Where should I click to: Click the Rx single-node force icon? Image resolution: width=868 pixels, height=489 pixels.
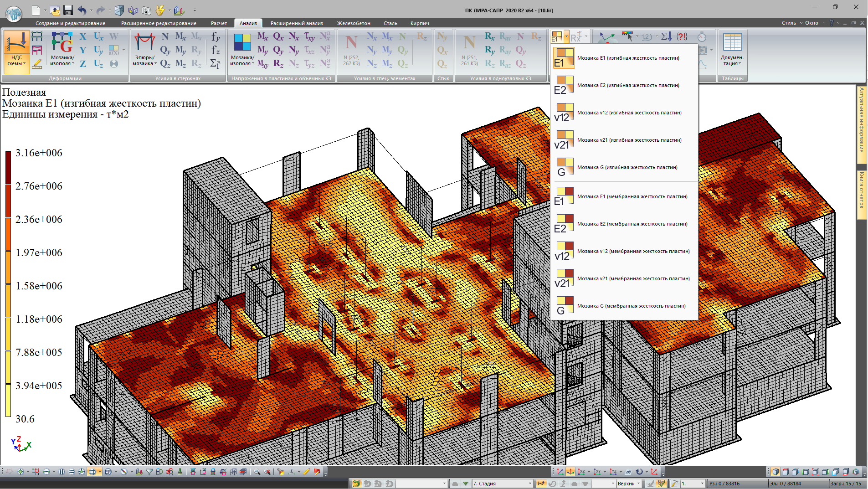(489, 36)
